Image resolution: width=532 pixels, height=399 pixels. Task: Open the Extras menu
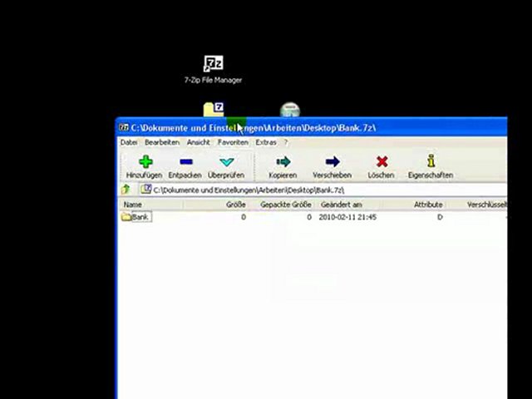(266, 142)
